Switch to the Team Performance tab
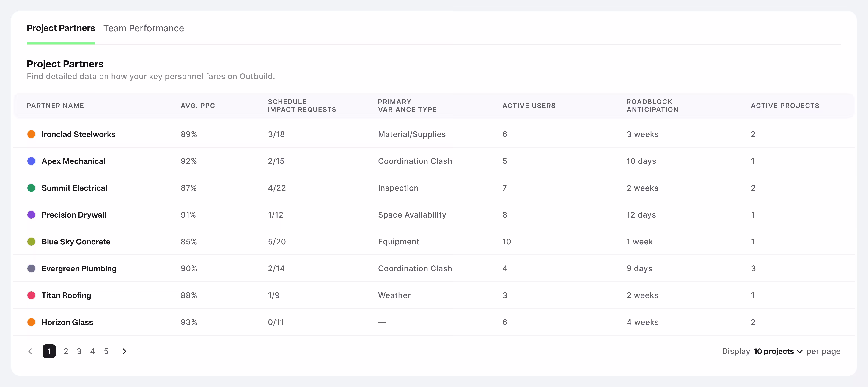Screen dimensions: 868x387 (x=144, y=28)
